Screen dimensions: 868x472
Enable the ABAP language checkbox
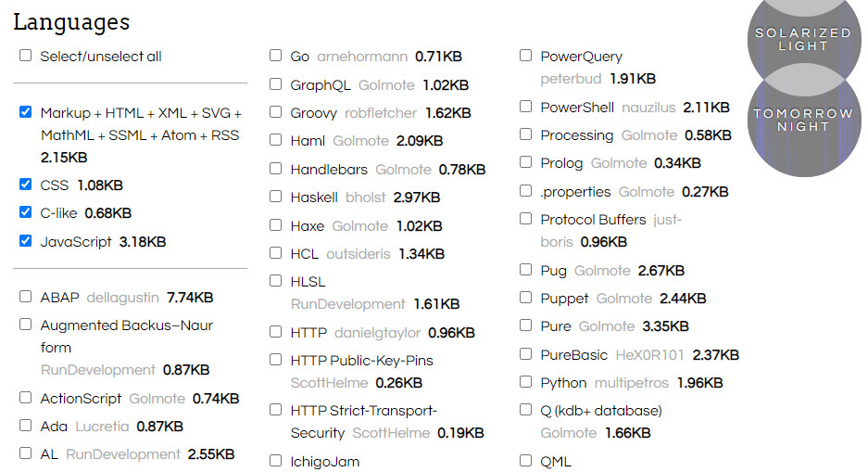click(25, 297)
